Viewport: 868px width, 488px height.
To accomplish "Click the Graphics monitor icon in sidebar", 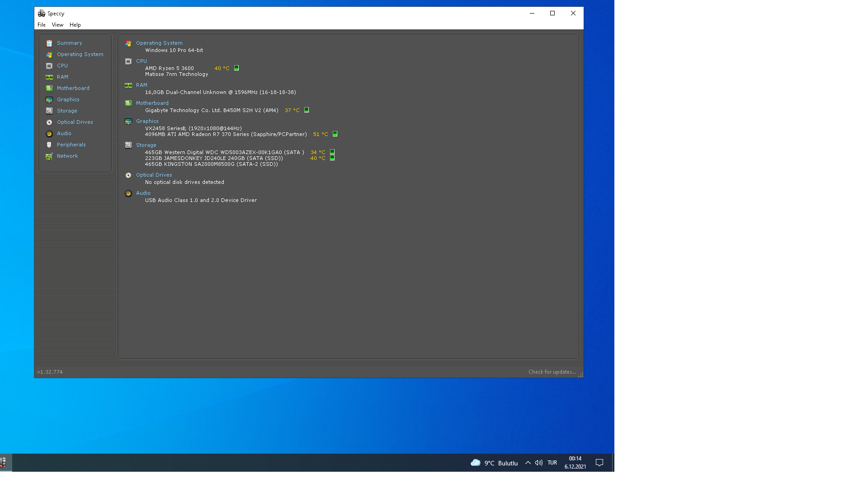I will [49, 100].
